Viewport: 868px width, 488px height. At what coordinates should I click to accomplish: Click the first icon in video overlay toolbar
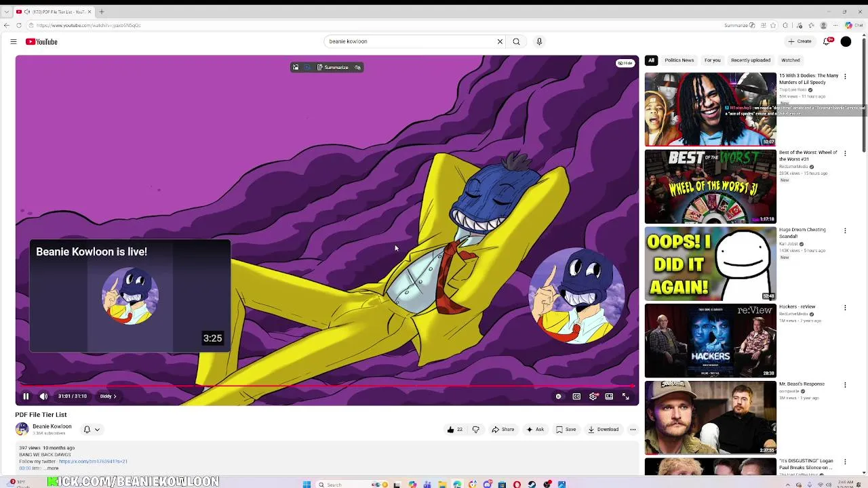click(296, 67)
